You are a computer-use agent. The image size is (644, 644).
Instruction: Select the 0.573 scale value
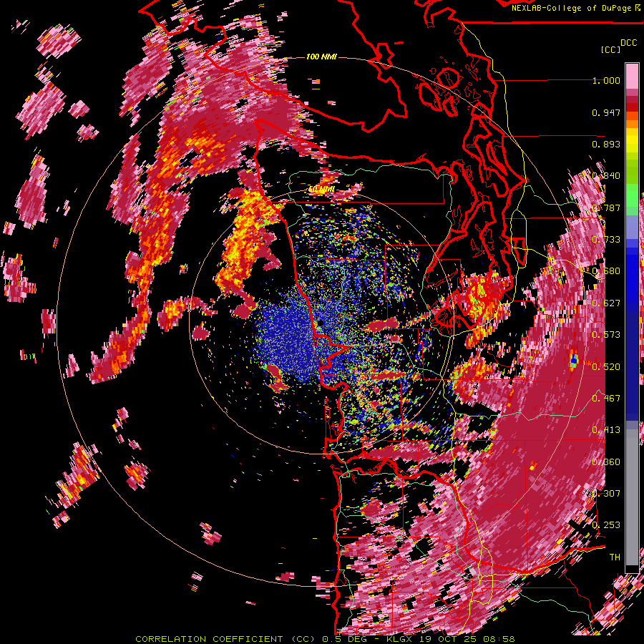[606, 335]
